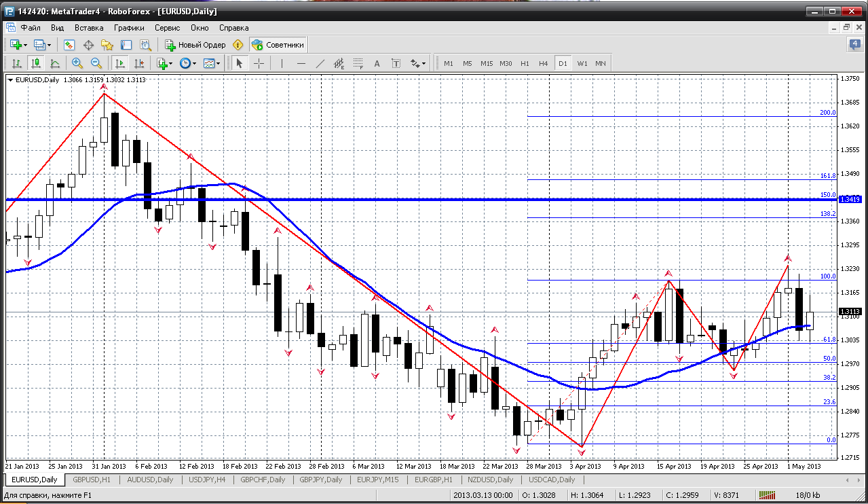This screenshot has width=868, height=504.
Task: Click the 1.3113 current price label
Action: (850, 312)
